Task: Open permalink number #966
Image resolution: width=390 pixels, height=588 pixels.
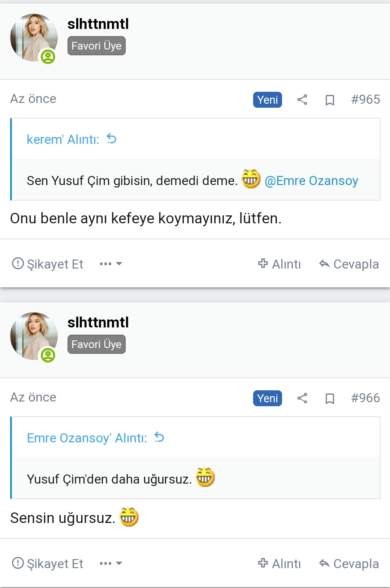Action: tap(365, 398)
